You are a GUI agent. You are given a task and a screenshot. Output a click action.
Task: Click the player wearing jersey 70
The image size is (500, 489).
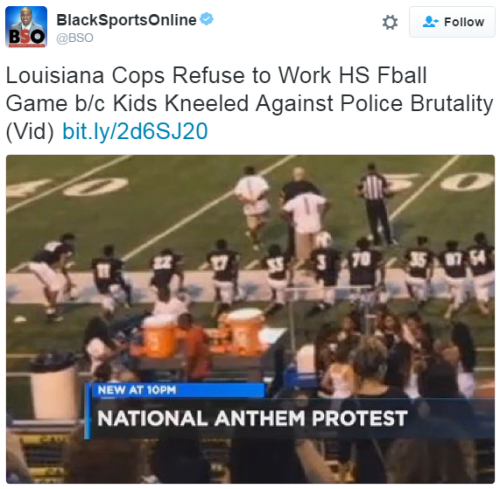(363, 271)
